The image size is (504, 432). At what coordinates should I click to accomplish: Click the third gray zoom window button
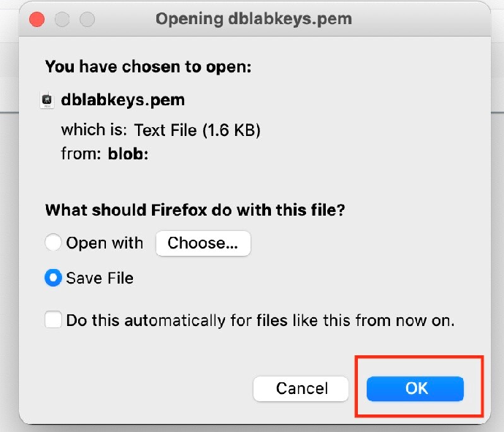[87, 19]
